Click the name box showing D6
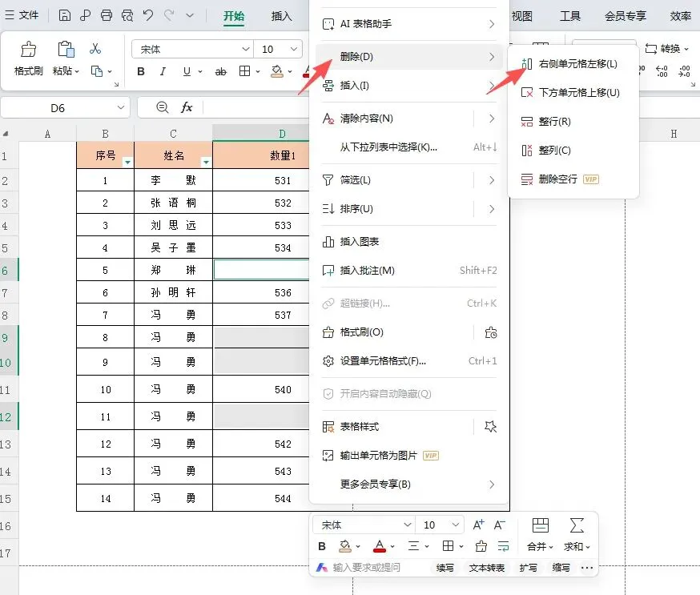Screen dimensions: 700x595 point(65,108)
